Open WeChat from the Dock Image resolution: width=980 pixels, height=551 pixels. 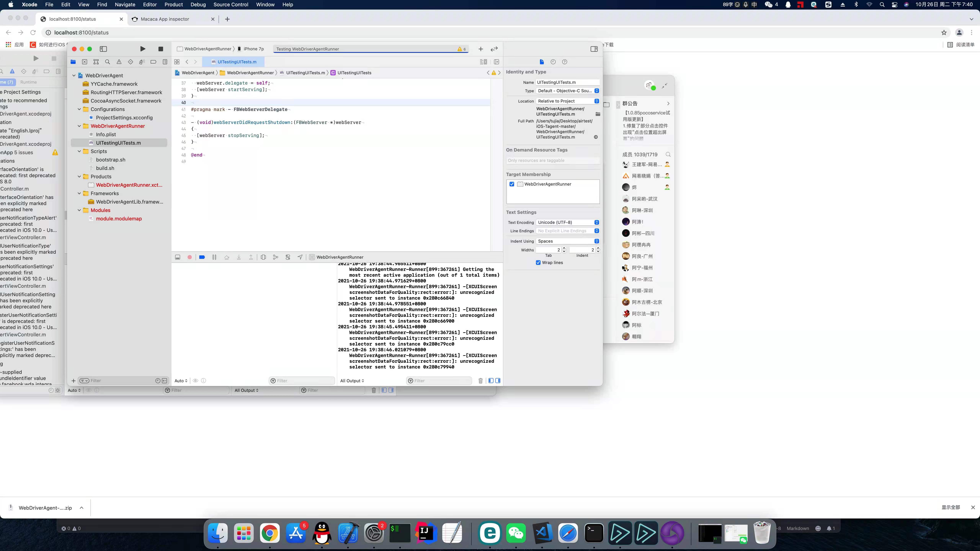click(x=516, y=533)
